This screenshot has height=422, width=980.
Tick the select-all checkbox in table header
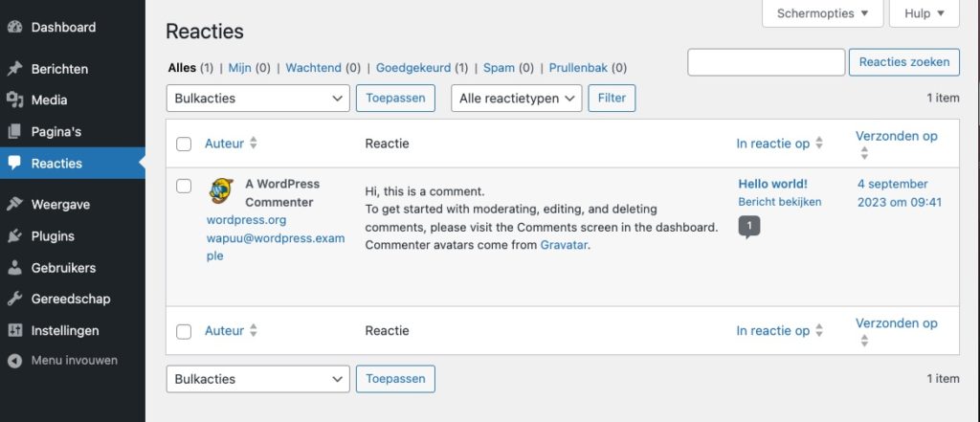(x=184, y=144)
